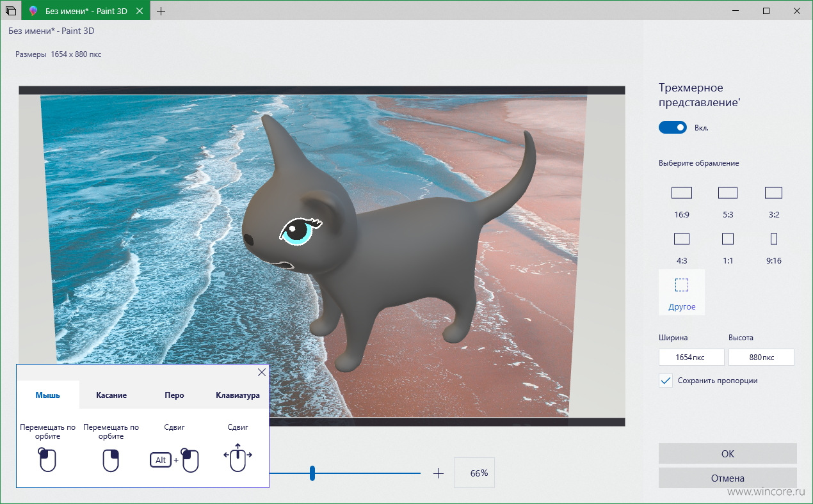Click the Вкл. toggle label
813x504 pixels.
702,128
